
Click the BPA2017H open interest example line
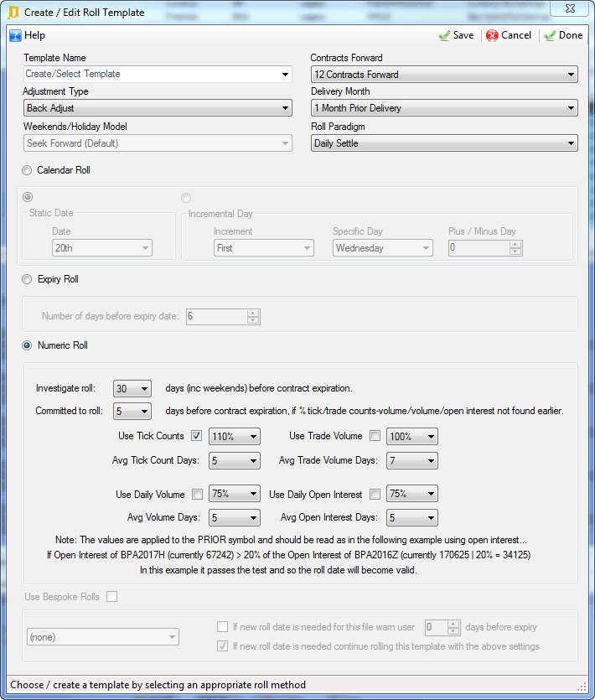click(289, 555)
